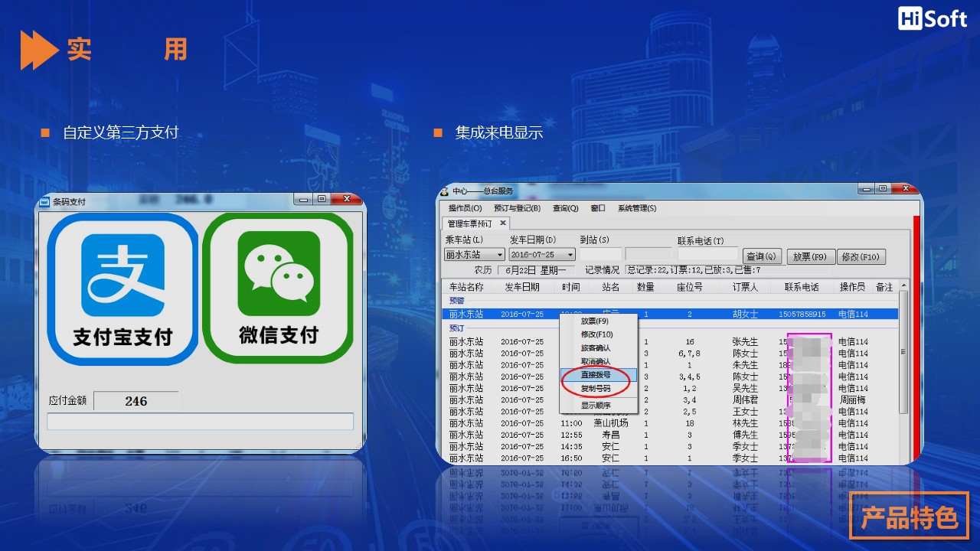Open the 系统管理(S) menu
The image size is (980, 551).
(x=637, y=208)
